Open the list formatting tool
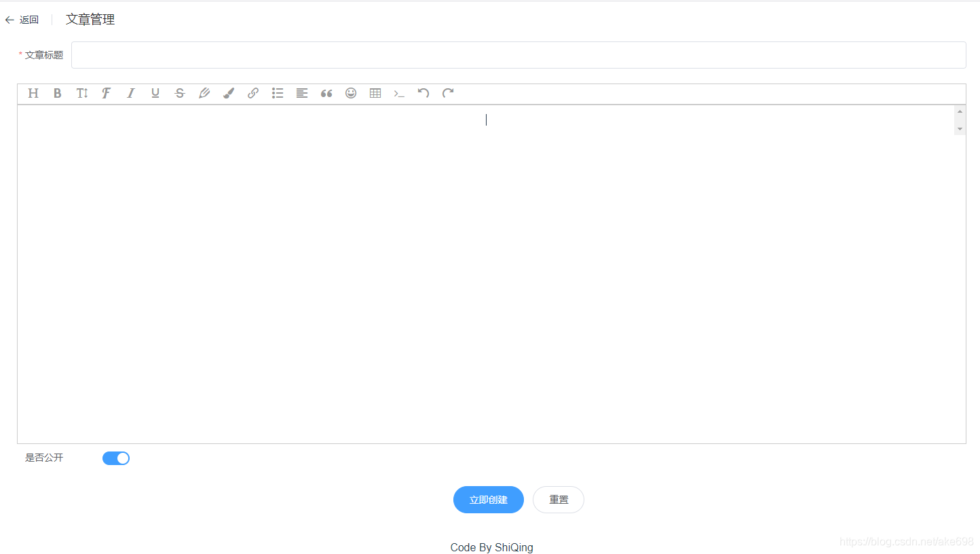Image resolution: width=980 pixels, height=554 pixels. coord(278,94)
